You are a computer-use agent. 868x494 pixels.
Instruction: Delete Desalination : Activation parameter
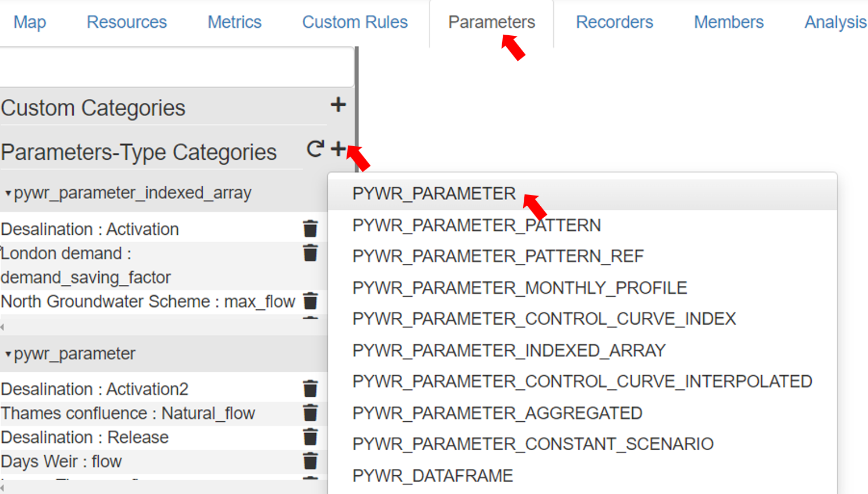310,229
